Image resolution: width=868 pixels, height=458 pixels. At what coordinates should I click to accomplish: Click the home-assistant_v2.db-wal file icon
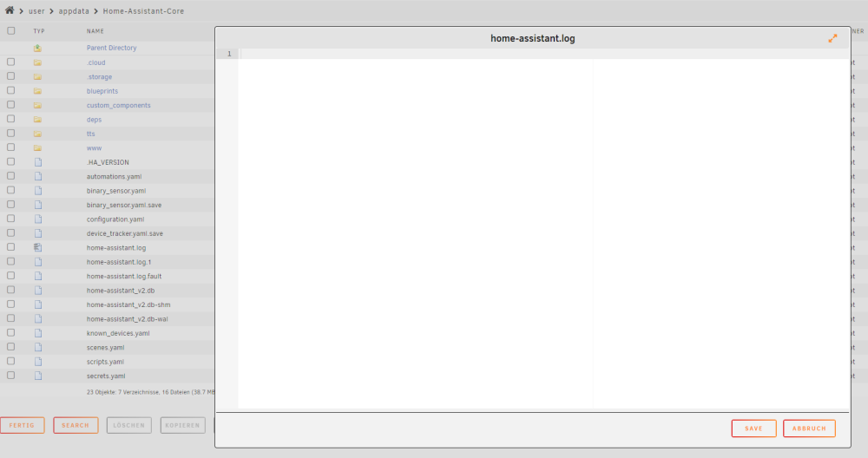click(38, 319)
